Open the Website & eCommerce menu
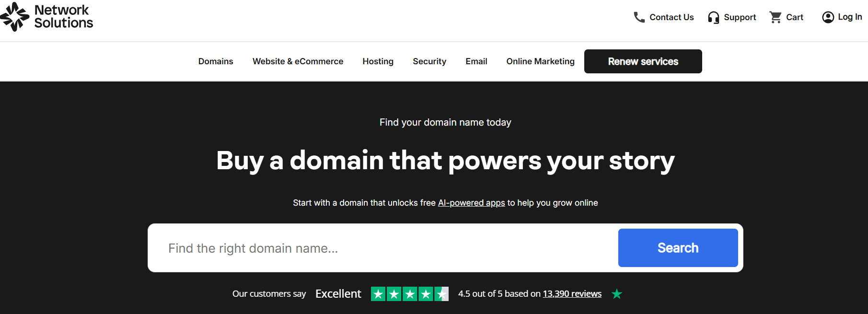The width and height of the screenshot is (868, 314). coord(298,61)
